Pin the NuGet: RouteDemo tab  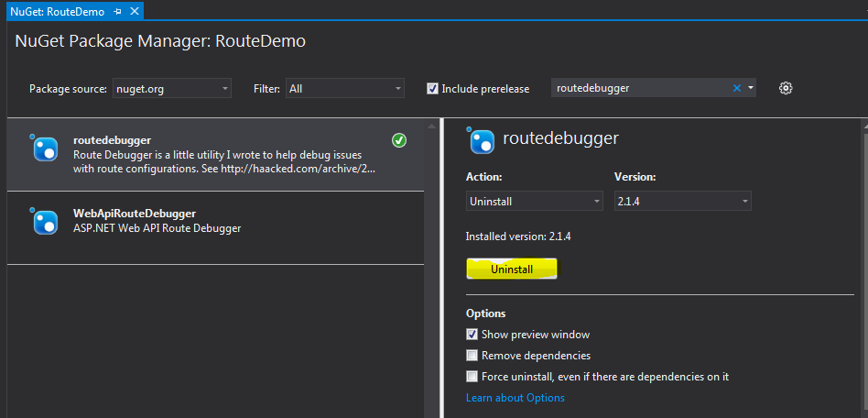point(118,12)
